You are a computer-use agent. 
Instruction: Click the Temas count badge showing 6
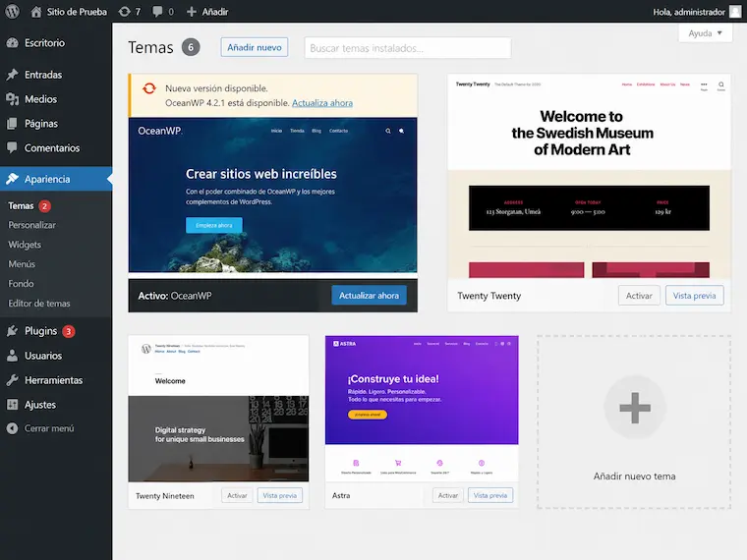click(191, 47)
